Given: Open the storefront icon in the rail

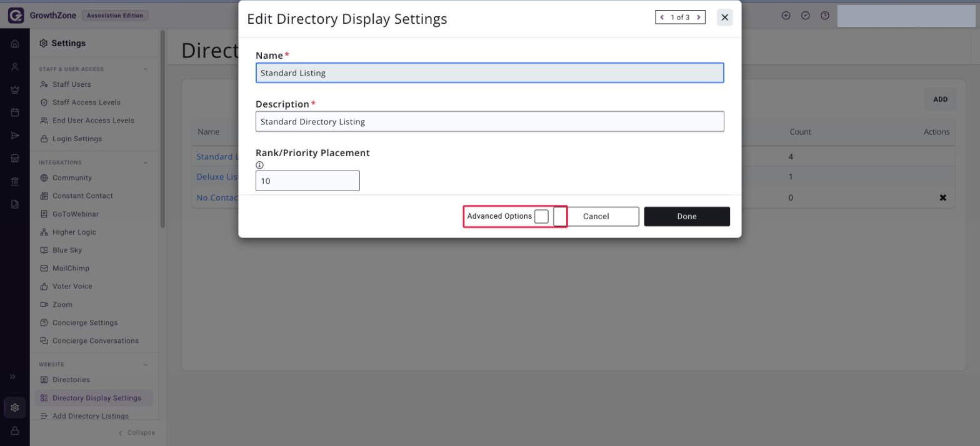Looking at the screenshot, I should (x=15, y=159).
